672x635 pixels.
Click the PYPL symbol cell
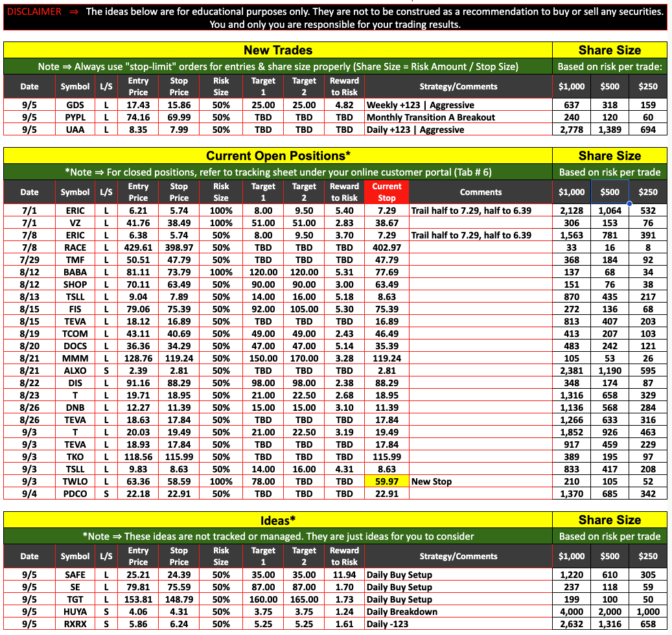75,117
